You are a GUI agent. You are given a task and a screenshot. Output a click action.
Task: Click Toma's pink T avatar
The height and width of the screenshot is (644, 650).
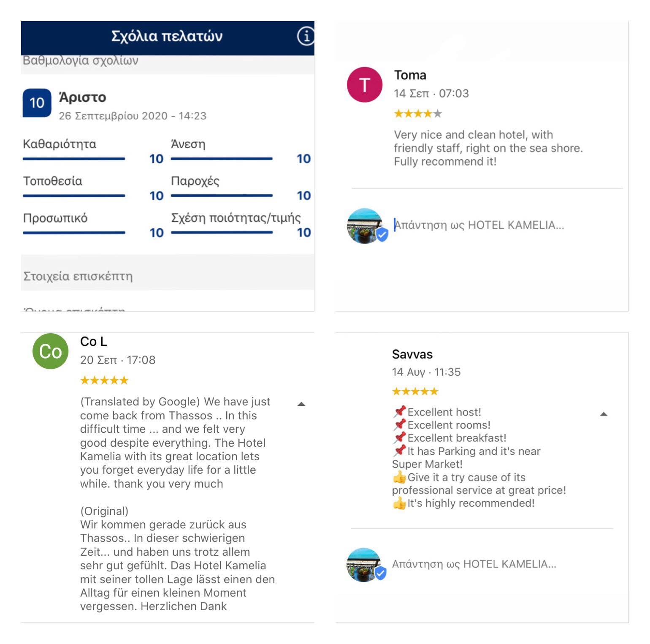click(x=365, y=85)
